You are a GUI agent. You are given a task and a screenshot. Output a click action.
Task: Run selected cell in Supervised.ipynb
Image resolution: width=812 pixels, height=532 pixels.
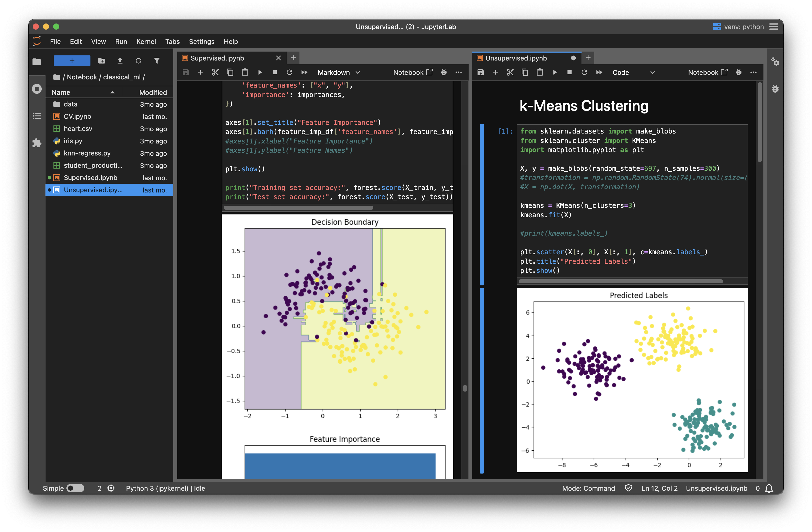click(x=260, y=72)
